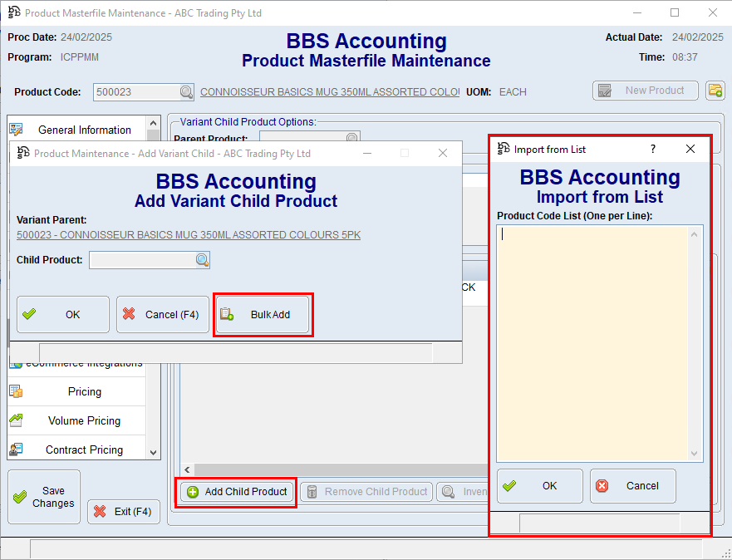Click the help question mark in Import from List
Screen dimensions: 732x560
653,149
